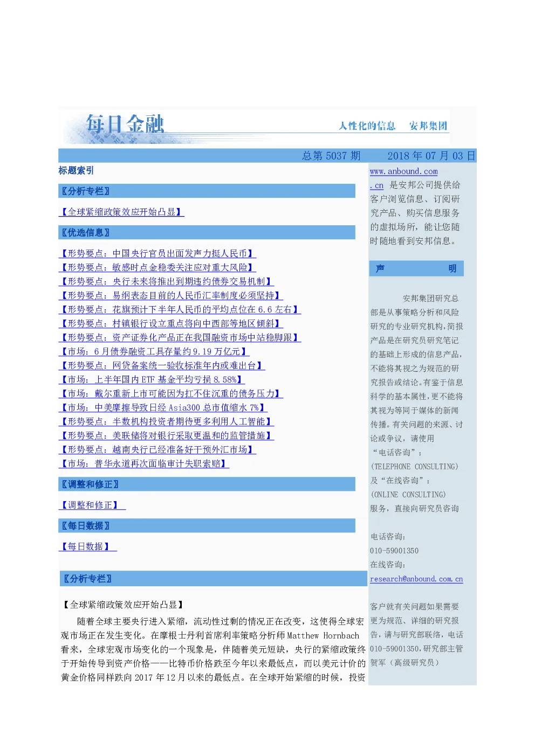The height and width of the screenshot is (756, 535).
Task: Select the 优选信息 section header
Action: [207, 232]
